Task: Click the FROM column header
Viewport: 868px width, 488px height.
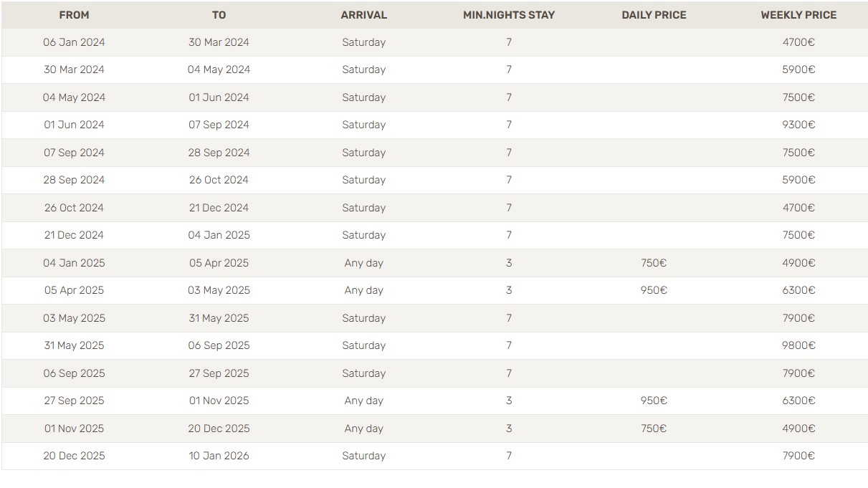Action: tap(74, 15)
